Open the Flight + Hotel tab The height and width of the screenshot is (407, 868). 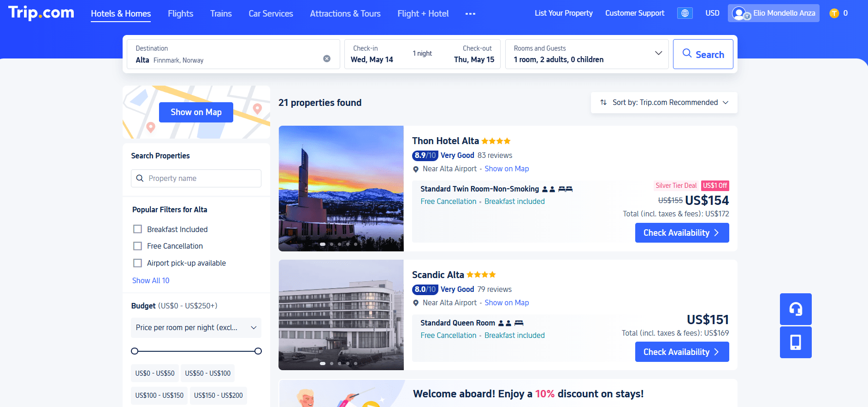423,14
